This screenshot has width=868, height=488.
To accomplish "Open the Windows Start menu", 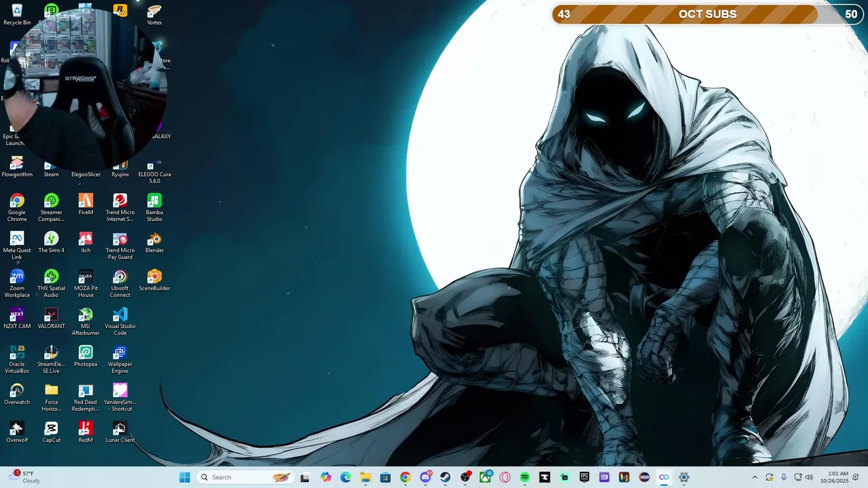I will (184, 477).
